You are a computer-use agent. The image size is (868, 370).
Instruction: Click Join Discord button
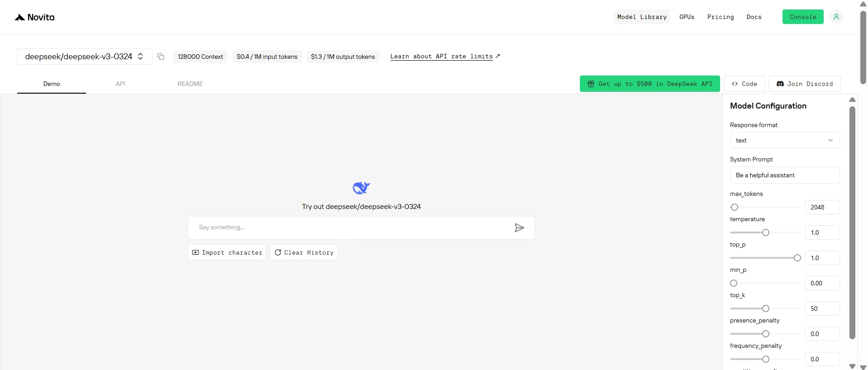pos(805,84)
